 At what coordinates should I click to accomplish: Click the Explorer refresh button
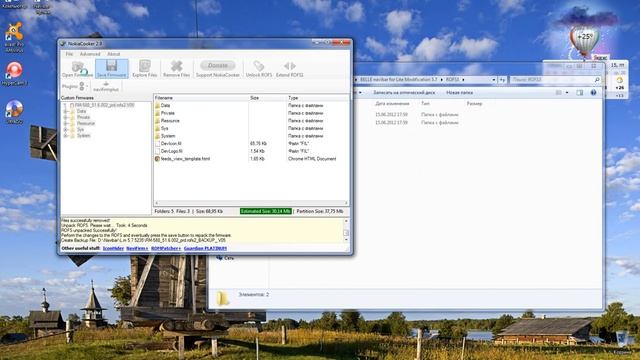point(502,80)
